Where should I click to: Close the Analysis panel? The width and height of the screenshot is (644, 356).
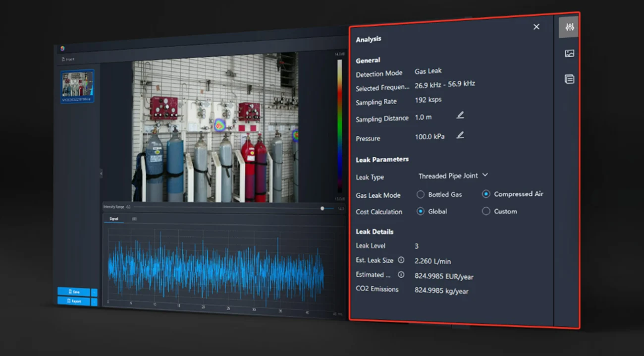pyautogui.click(x=536, y=27)
